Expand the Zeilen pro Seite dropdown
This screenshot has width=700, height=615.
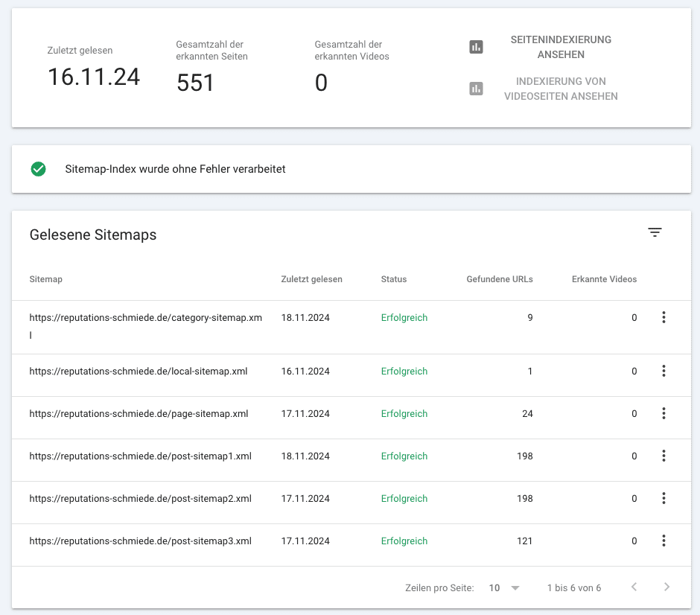tap(504, 587)
